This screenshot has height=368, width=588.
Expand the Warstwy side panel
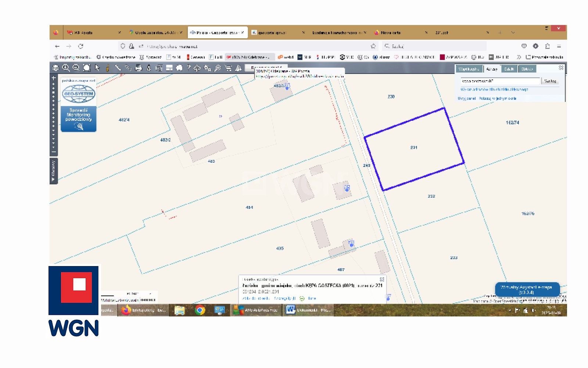53,171
